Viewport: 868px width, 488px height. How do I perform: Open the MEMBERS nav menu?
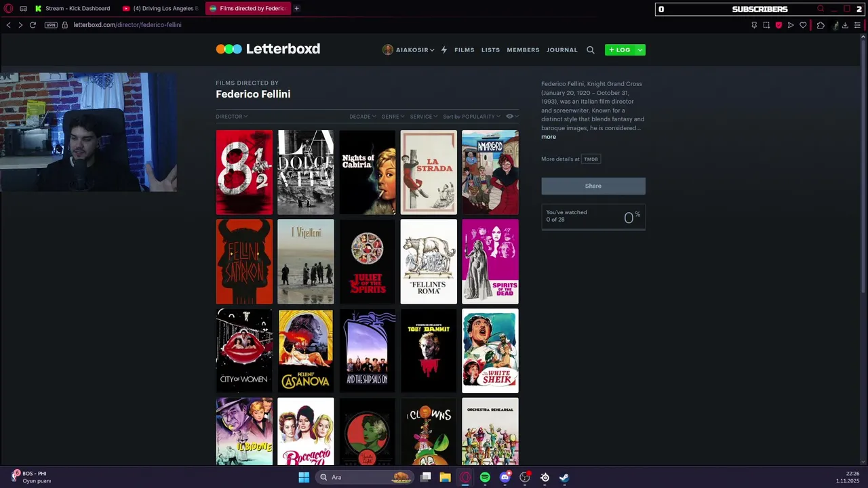pos(523,49)
